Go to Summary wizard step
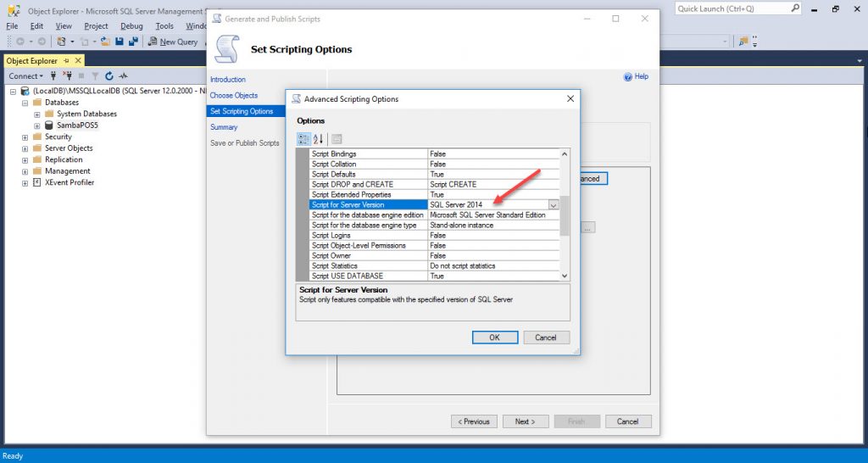Image resolution: width=868 pixels, height=463 pixels. (224, 127)
